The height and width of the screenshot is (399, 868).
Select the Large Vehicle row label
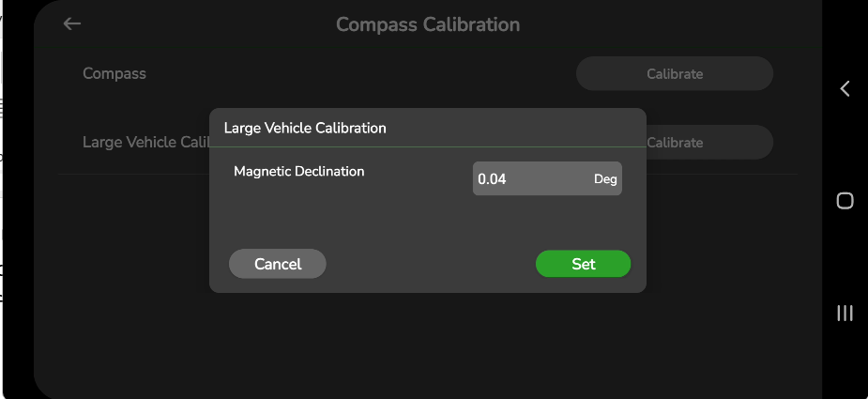143,143
